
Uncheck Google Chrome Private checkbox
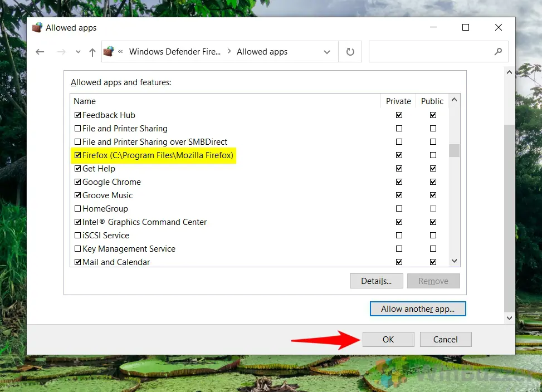[x=399, y=182]
